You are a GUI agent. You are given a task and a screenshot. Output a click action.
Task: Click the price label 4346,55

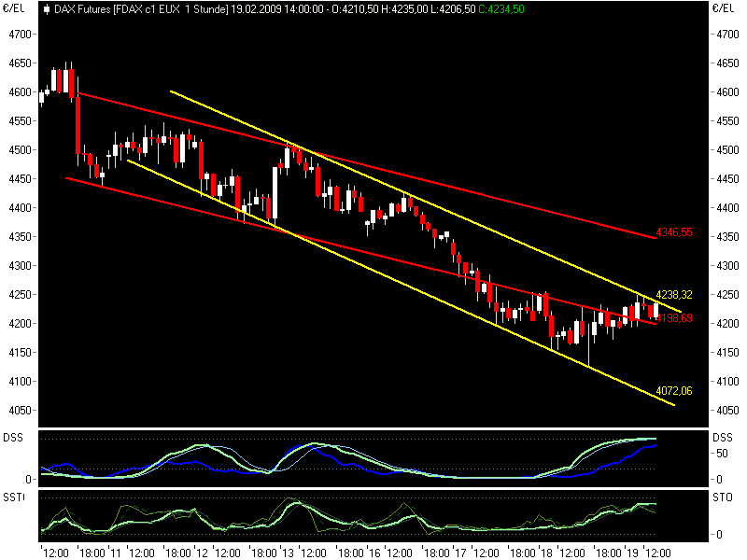(675, 230)
